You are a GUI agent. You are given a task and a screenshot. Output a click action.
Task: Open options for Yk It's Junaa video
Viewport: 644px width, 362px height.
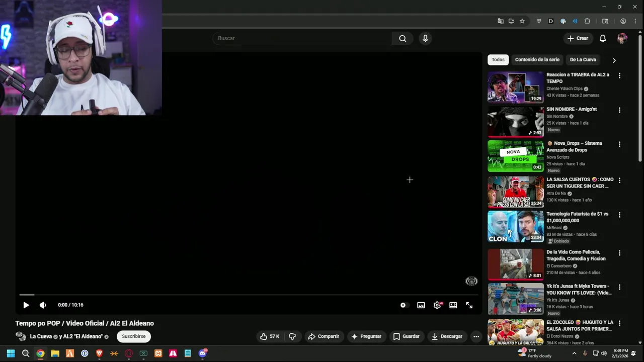[x=619, y=287]
